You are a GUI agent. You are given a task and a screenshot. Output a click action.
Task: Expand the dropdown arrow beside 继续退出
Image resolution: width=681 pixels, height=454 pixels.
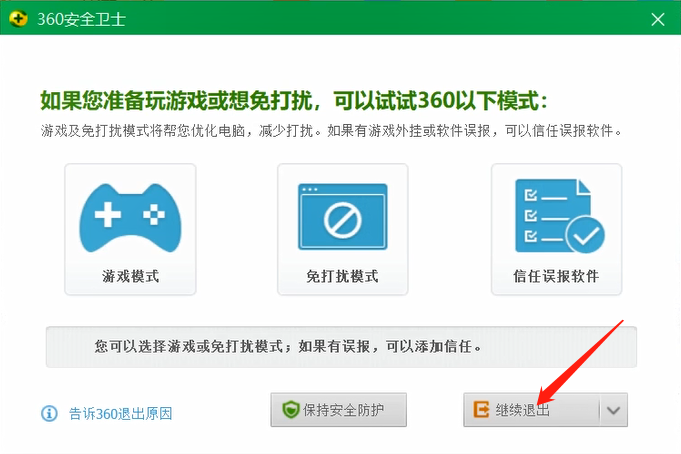pos(614,410)
